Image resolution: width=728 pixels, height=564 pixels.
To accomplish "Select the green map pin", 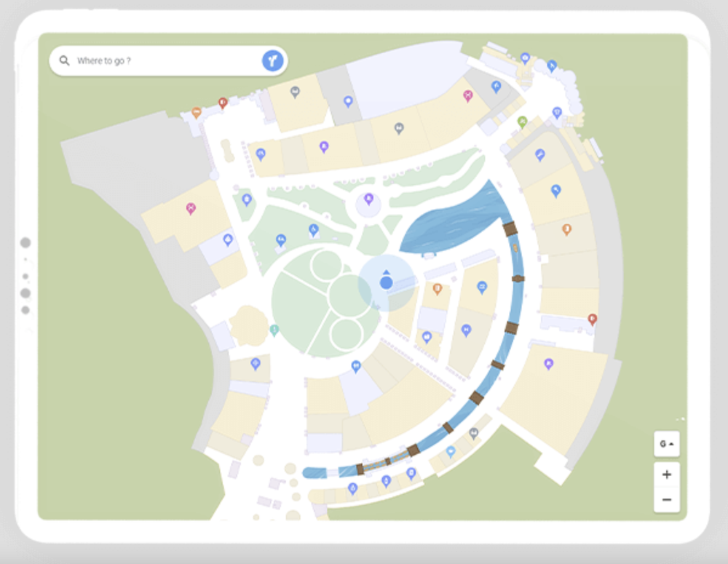I will (522, 122).
